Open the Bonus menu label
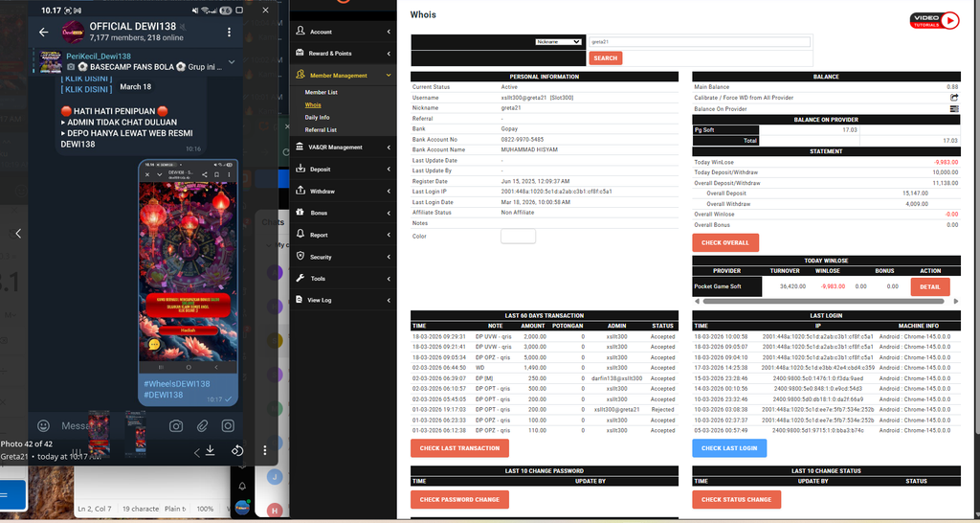 pyautogui.click(x=319, y=213)
